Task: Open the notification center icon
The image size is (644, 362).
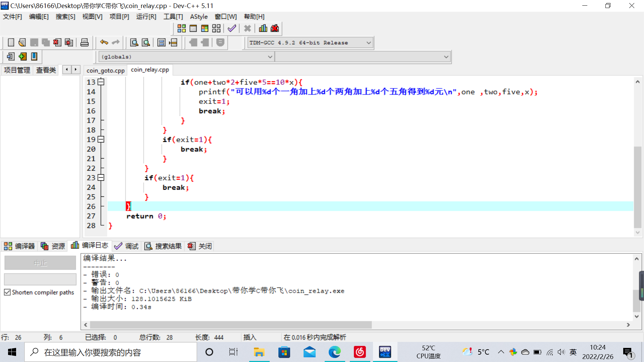Action: [x=628, y=353]
